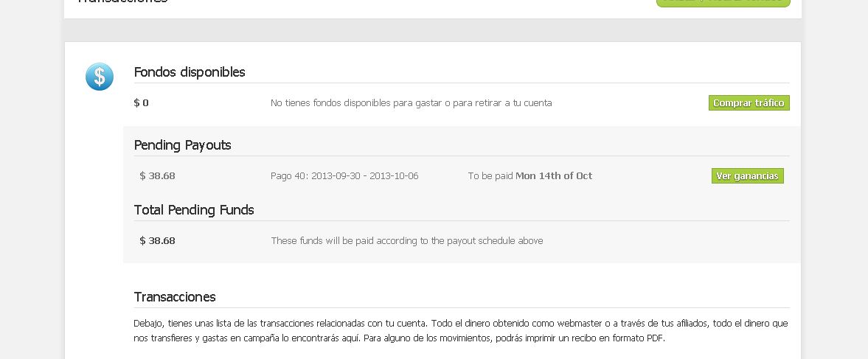Click the Total Pending Funds heading
This screenshot has height=359, width=868.
point(194,210)
